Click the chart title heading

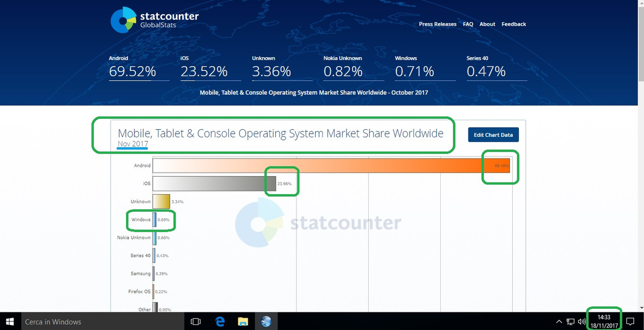(x=281, y=133)
